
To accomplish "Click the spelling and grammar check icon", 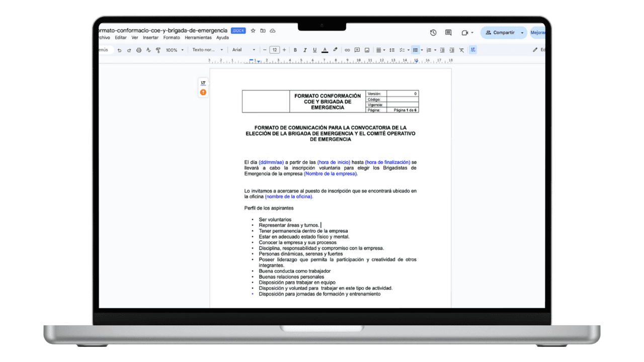I will tap(148, 50).
